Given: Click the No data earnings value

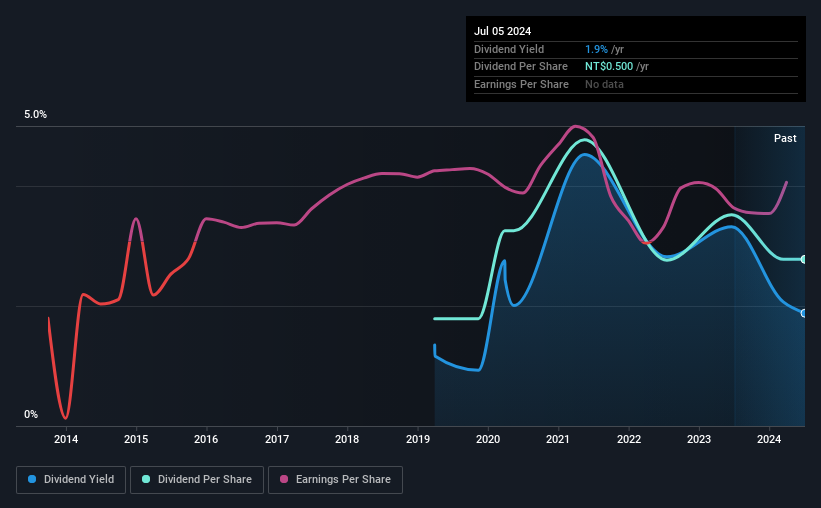Looking at the screenshot, I should point(604,84).
